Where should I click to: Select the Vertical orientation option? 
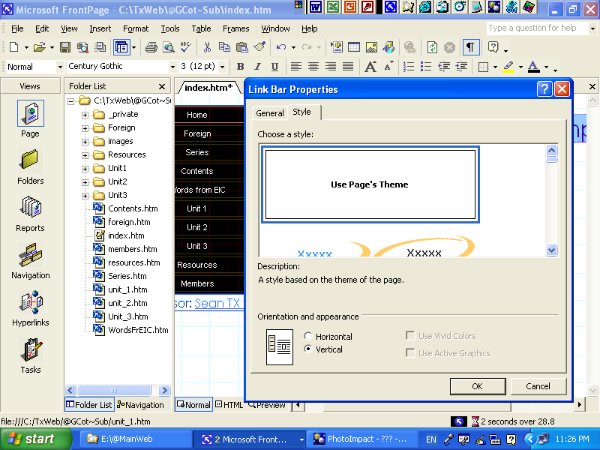click(308, 350)
